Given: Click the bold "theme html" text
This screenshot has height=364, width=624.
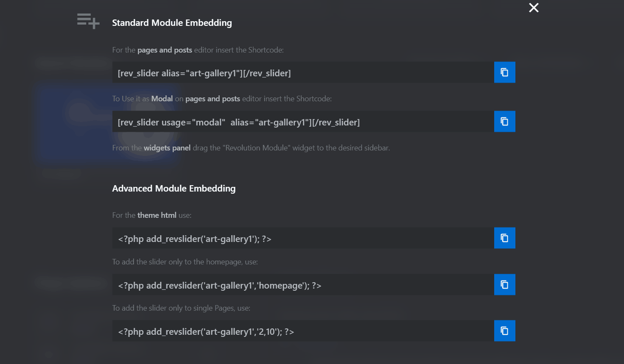Looking at the screenshot, I should (x=157, y=215).
